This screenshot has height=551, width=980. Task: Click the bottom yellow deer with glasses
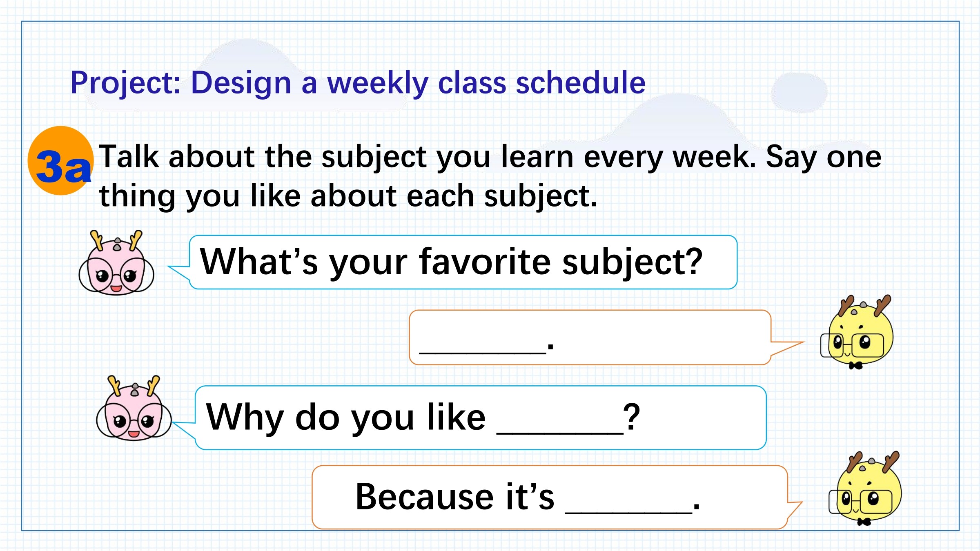(866, 489)
